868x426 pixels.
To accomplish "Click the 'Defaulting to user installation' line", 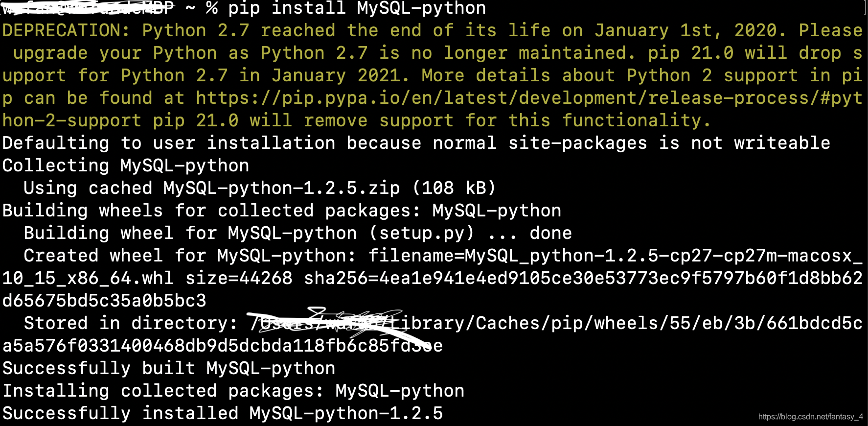I will click(x=416, y=143).
